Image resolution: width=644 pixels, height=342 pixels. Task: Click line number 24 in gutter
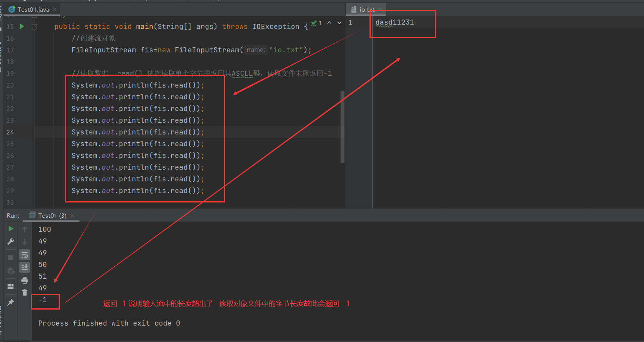point(10,132)
